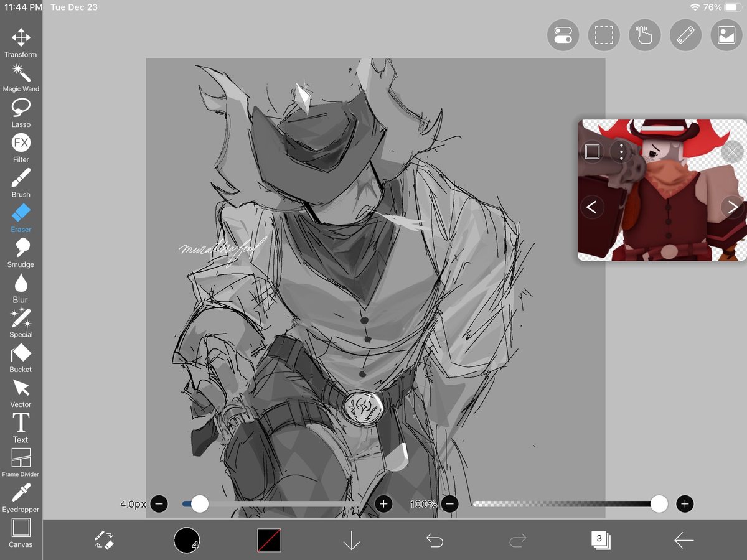Switch between brush and eraser icon
This screenshot has height=560, width=747.
point(103,540)
